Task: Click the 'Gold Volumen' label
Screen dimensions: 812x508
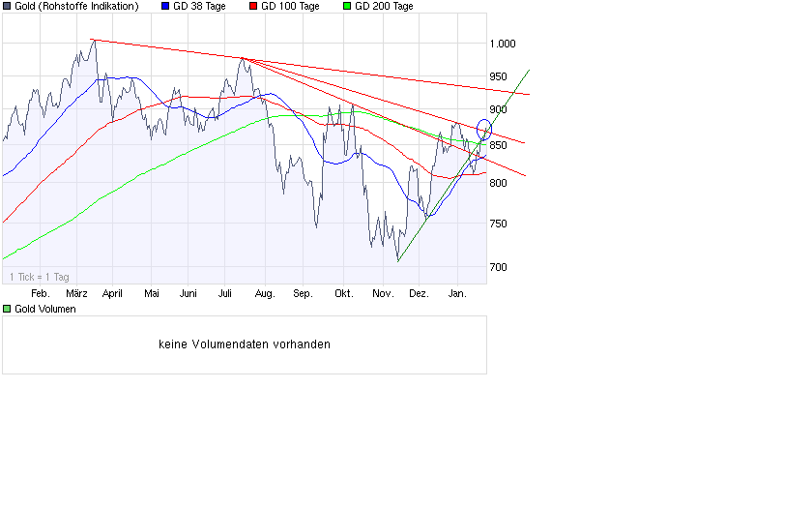Action: click(x=45, y=309)
